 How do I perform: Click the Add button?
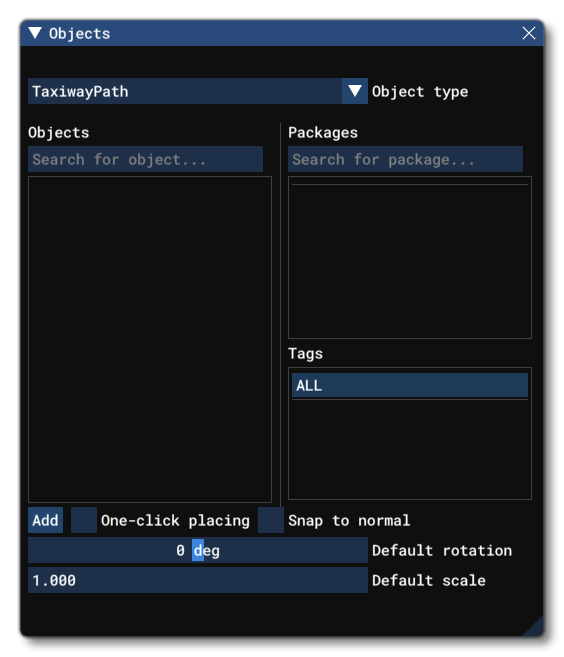pyautogui.click(x=45, y=520)
